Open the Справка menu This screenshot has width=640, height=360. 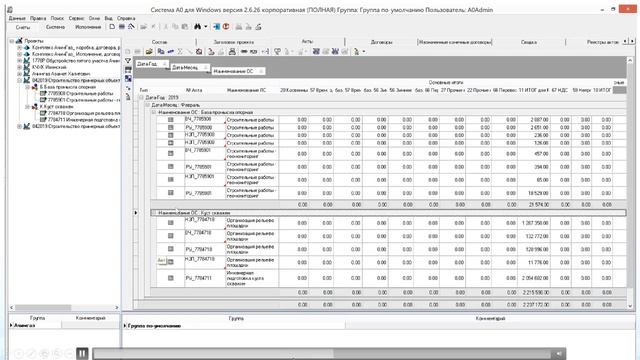[x=126, y=18]
